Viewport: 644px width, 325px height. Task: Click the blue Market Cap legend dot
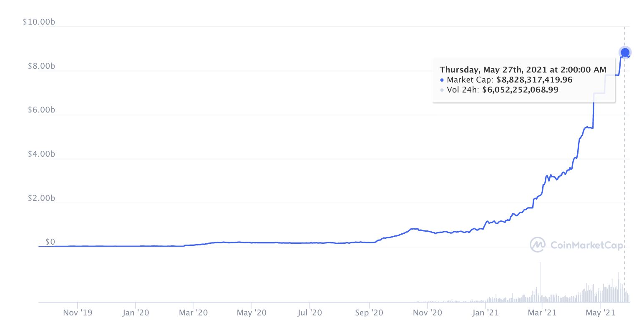point(442,80)
